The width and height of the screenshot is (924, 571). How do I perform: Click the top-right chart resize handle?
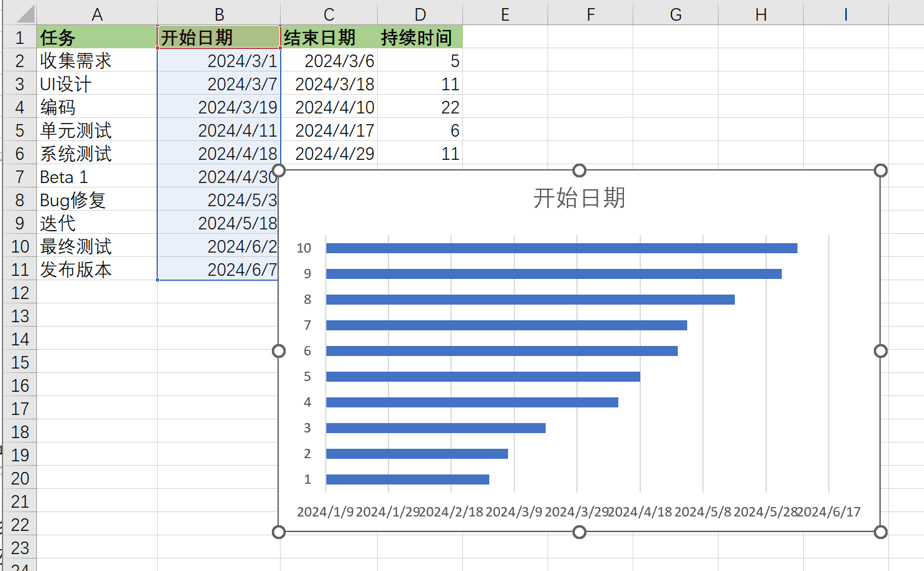pyautogui.click(x=880, y=170)
